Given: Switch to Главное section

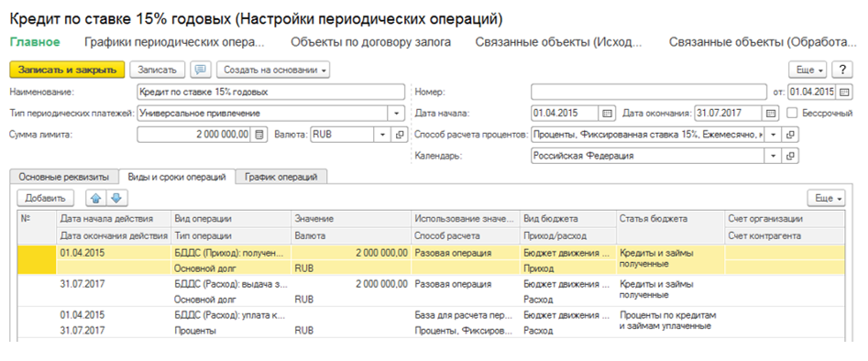Looking at the screenshot, I should (x=35, y=42).
